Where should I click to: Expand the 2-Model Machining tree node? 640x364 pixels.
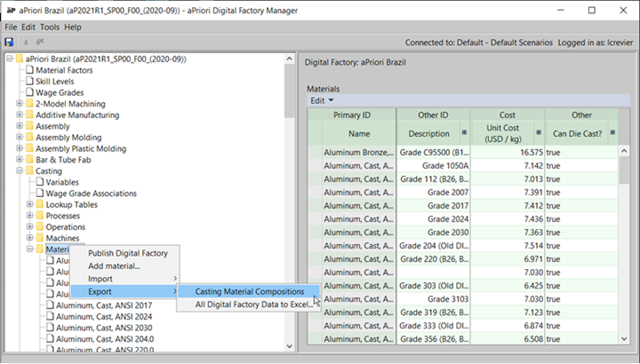point(20,104)
